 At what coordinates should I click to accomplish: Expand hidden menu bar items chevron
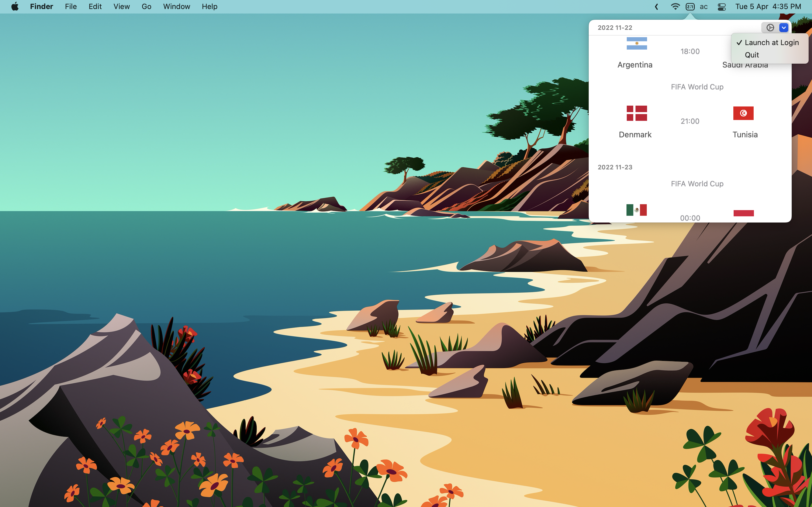tap(656, 7)
